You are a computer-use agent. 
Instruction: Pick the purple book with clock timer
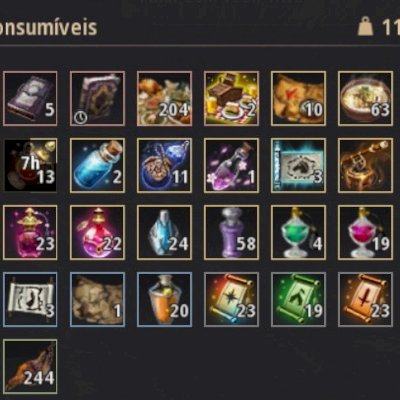(x=97, y=98)
